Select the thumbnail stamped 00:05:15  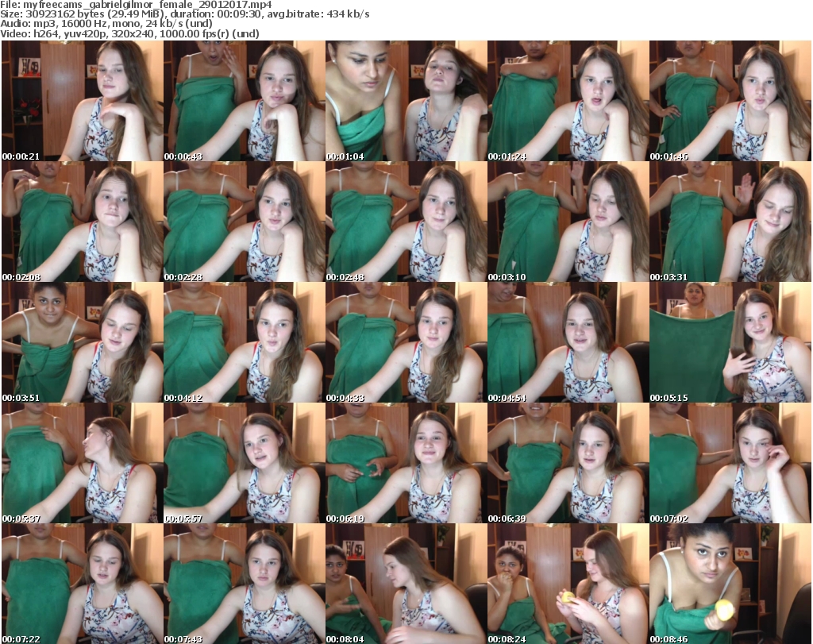click(x=730, y=342)
